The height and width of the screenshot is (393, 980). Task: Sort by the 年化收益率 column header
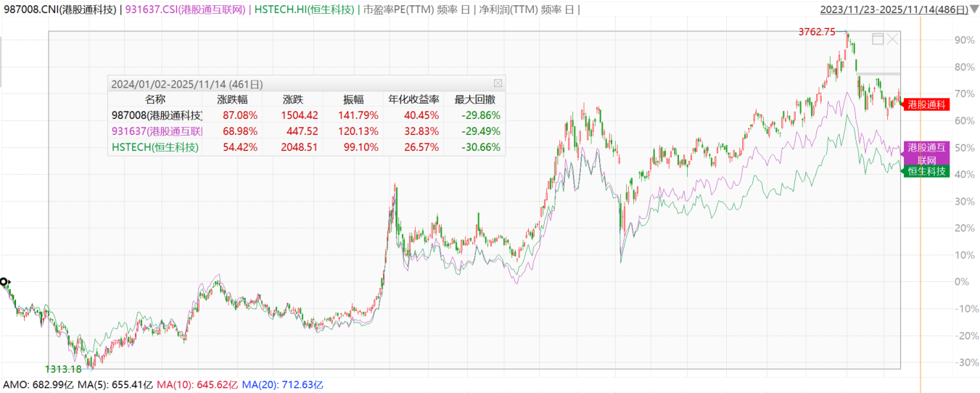point(408,99)
